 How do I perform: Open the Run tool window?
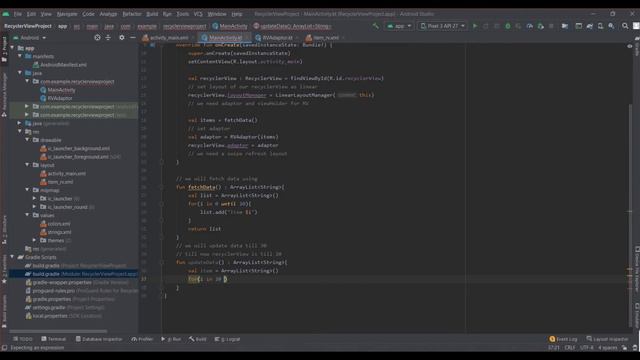pos(171,339)
